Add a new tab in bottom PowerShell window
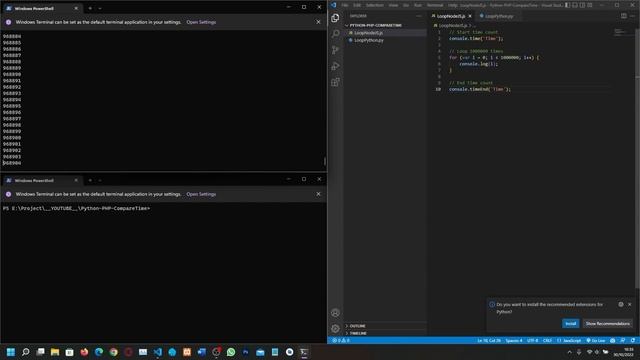The height and width of the screenshot is (360, 640). click(90, 180)
